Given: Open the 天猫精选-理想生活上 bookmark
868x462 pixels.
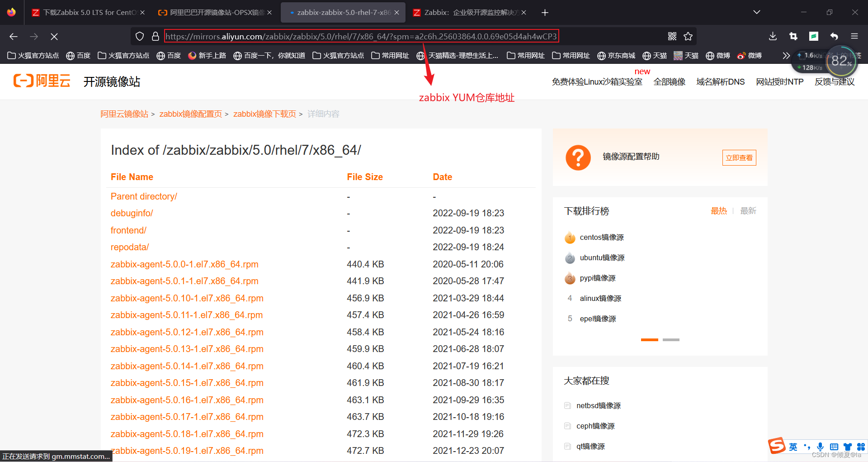Looking at the screenshot, I should (x=458, y=56).
